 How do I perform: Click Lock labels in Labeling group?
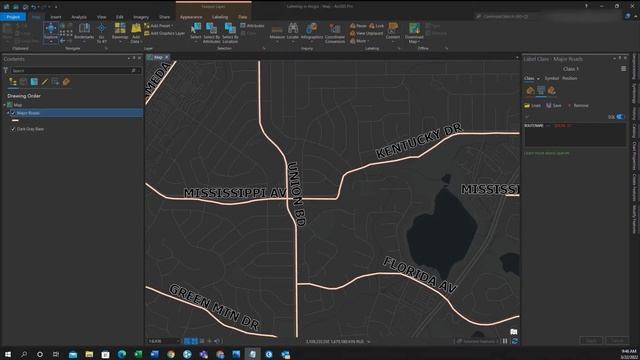tap(377, 26)
